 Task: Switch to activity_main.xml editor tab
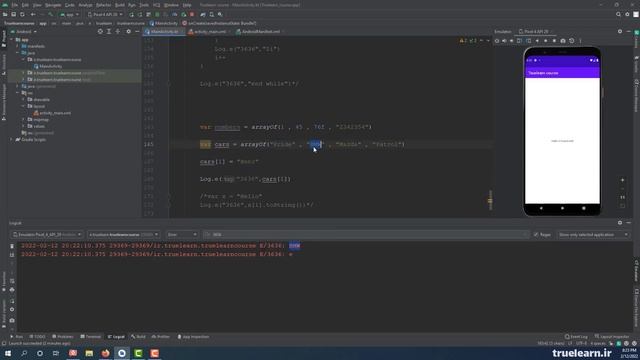209,31
